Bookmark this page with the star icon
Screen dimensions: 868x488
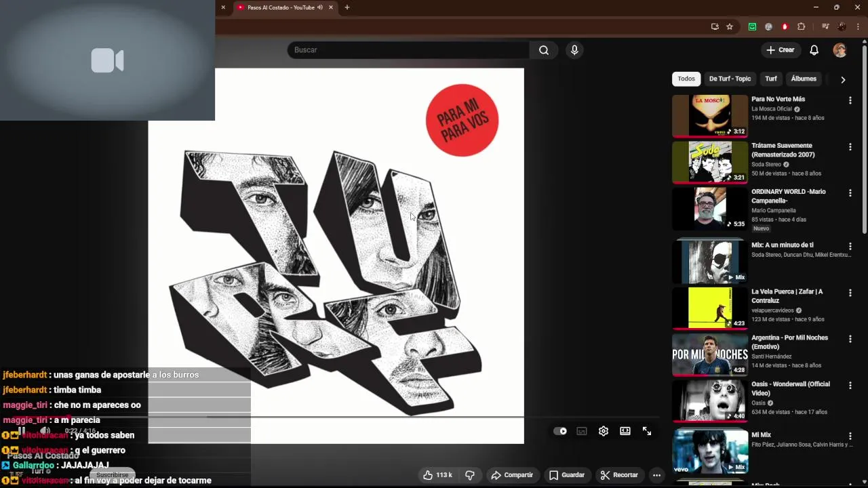(730, 26)
